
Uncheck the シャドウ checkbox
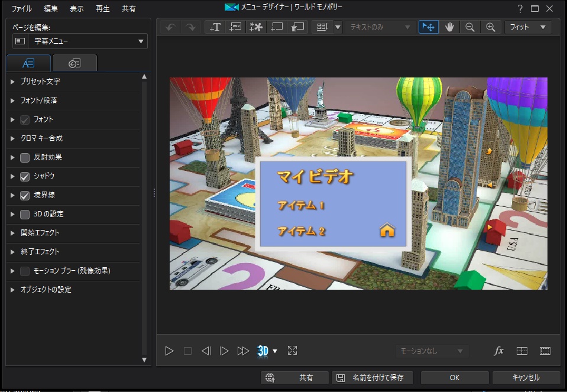(x=25, y=176)
